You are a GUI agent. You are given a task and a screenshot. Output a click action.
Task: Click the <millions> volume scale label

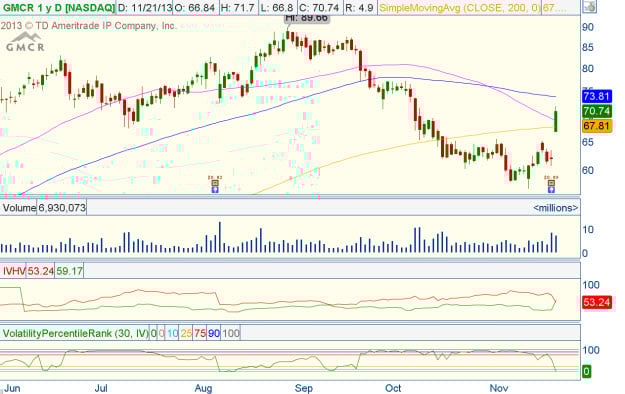click(556, 208)
